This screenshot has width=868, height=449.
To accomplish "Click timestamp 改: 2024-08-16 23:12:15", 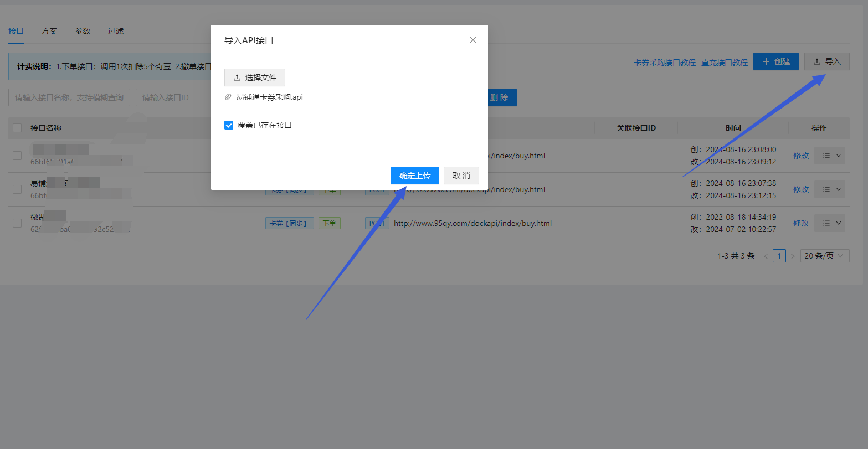I will pos(733,195).
